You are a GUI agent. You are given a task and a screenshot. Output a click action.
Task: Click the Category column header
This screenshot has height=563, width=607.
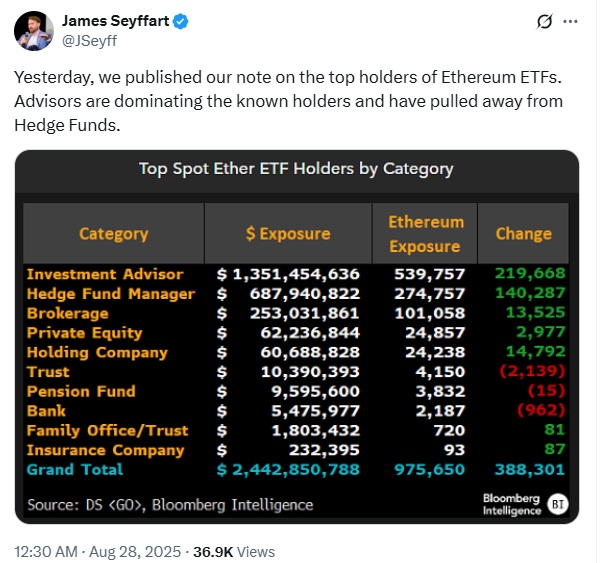(x=114, y=233)
